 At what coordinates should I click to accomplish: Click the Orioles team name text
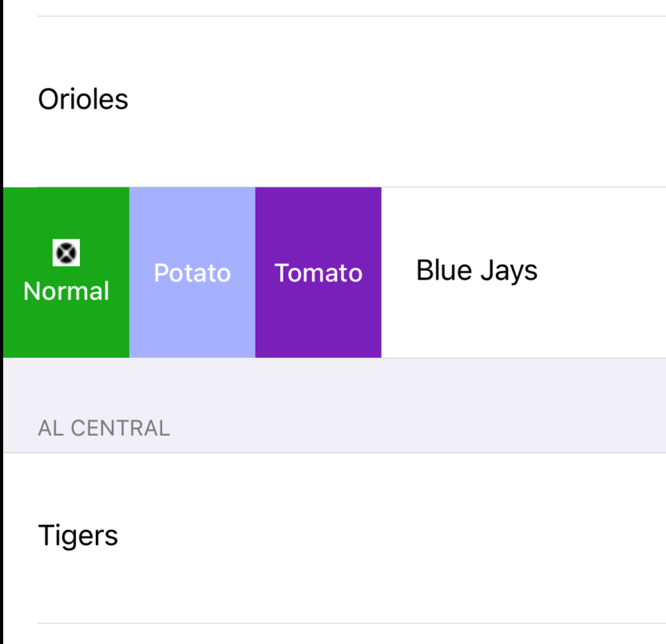click(x=83, y=99)
